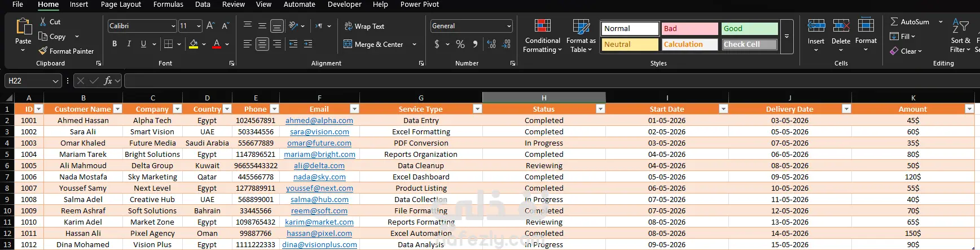Click the Insert Function fx icon
The height and width of the screenshot is (250, 980).
click(108, 81)
